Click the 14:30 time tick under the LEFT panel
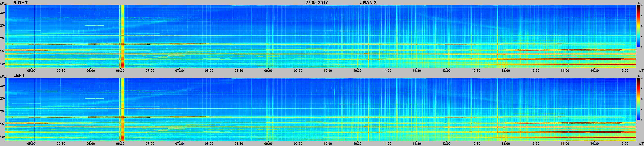The image size is (644, 146). (x=595, y=144)
